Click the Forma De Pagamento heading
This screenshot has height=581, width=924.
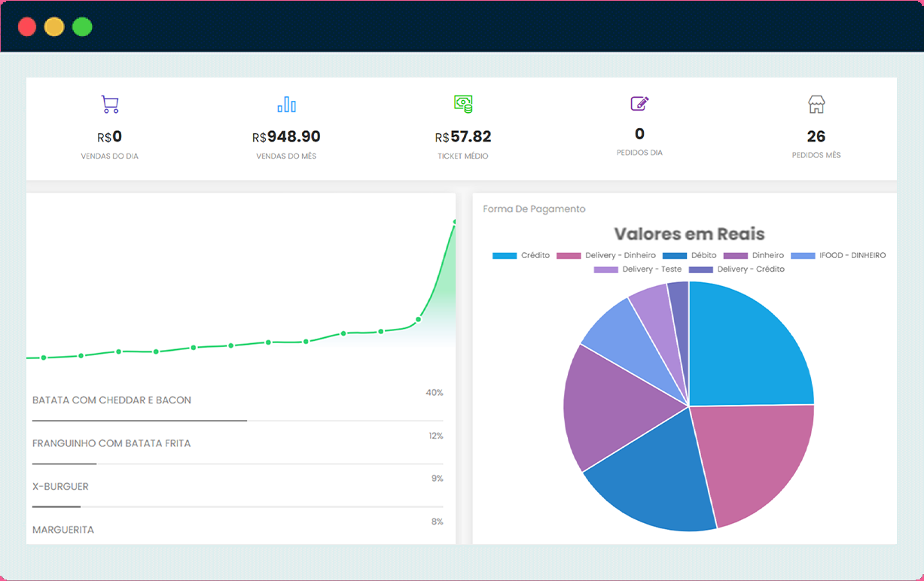pos(534,209)
